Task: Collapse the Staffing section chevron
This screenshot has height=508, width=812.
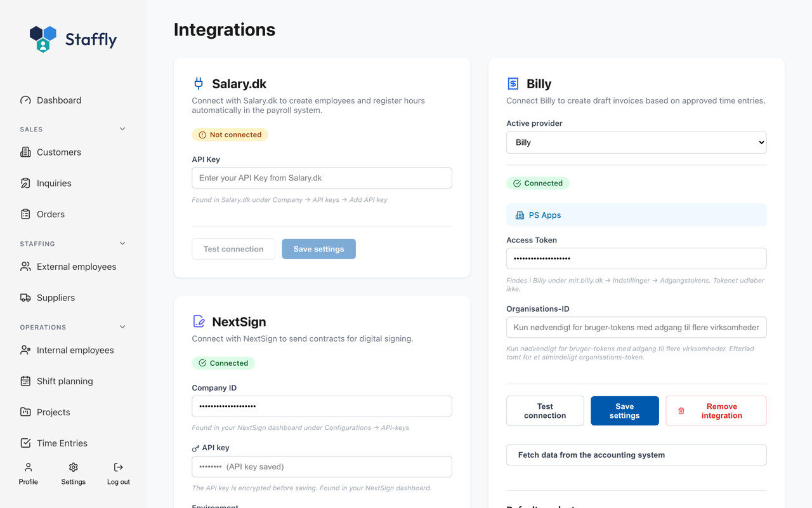Action: 122,243
